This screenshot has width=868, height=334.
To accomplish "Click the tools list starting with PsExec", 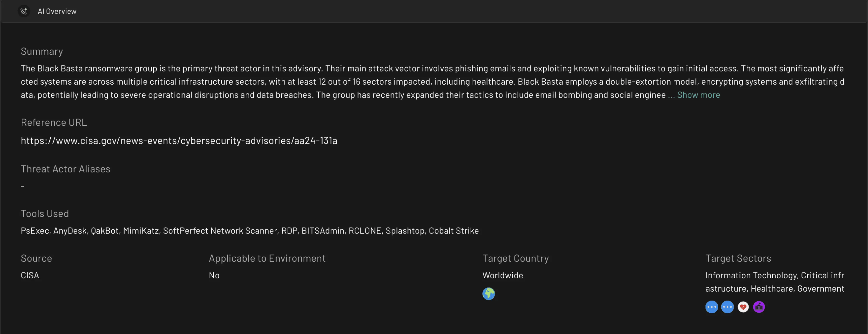I will (x=250, y=231).
